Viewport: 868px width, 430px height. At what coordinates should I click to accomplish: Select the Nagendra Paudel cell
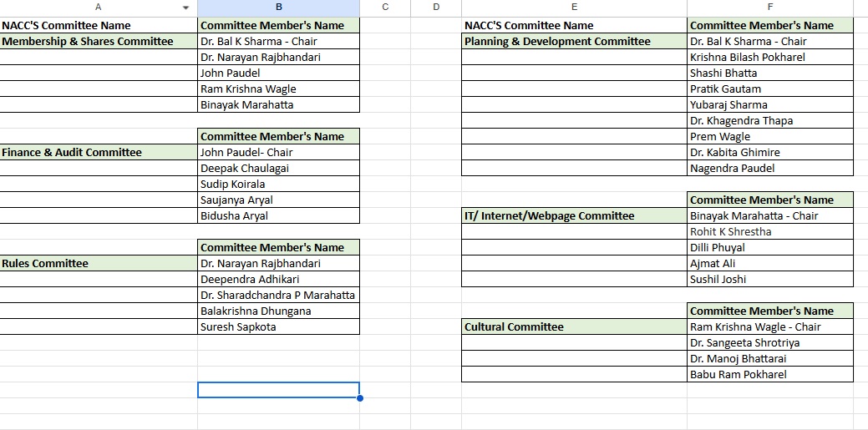[x=770, y=168]
